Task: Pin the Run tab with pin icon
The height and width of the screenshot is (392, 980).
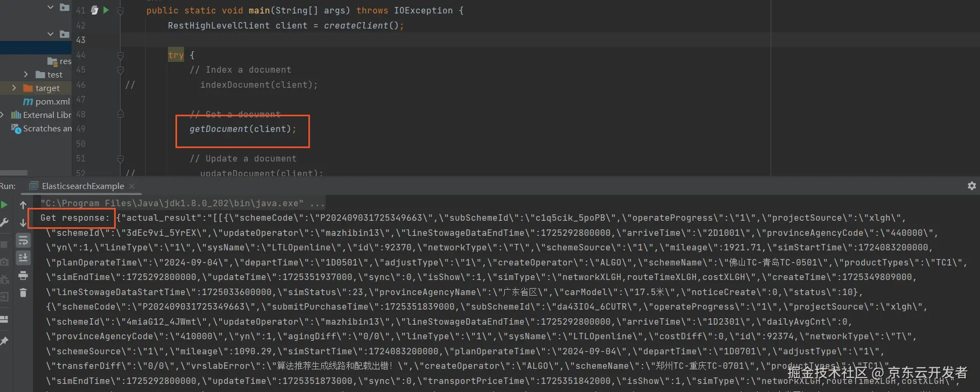Action: click(x=4, y=341)
